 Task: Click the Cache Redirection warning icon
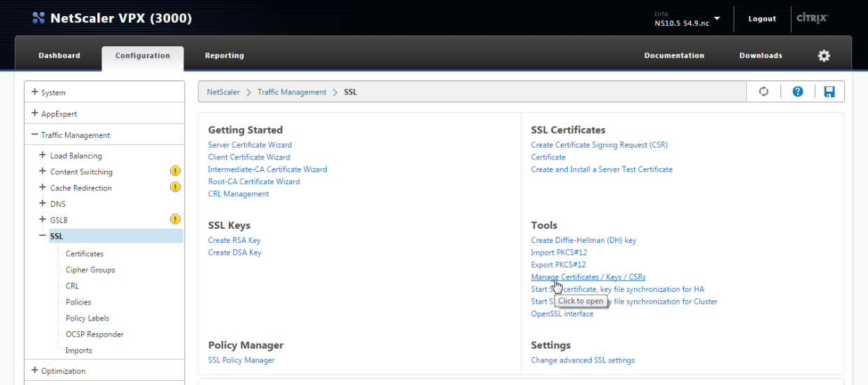(x=175, y=188)
